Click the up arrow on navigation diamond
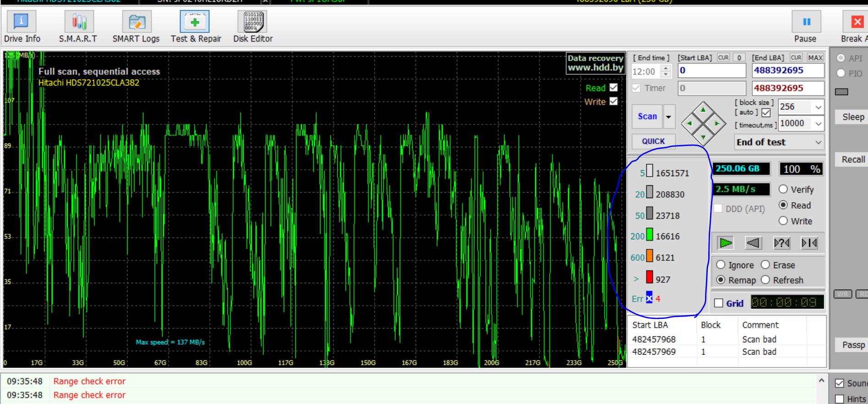868x404 pixels. [x=703, y=110]
